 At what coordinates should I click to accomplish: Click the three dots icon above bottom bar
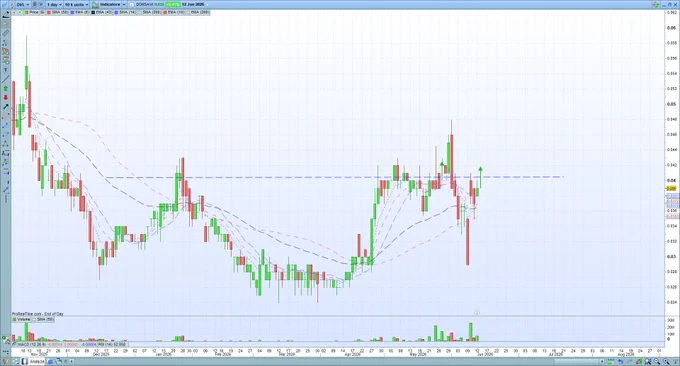6,352
